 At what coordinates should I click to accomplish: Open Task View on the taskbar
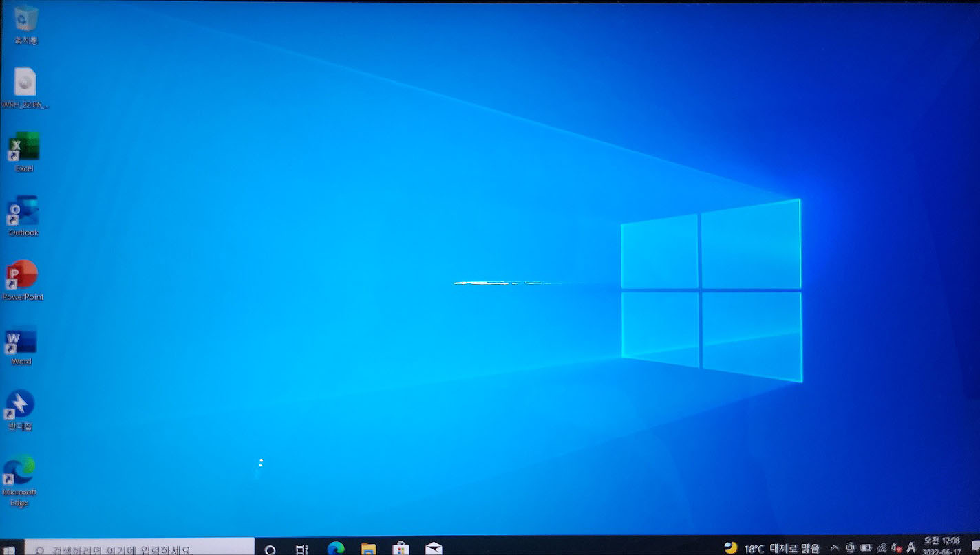coord(302,549)
